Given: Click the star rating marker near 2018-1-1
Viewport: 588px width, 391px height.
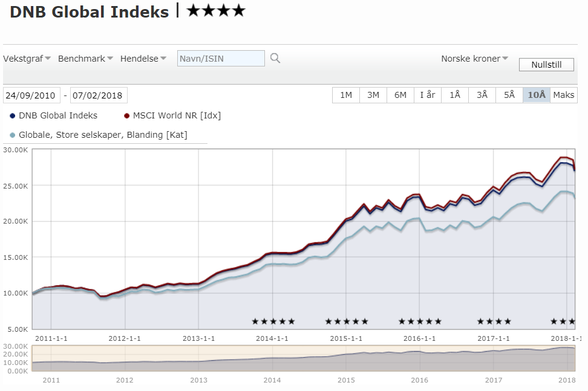Looking at the screenshot, I should (563, 322).
